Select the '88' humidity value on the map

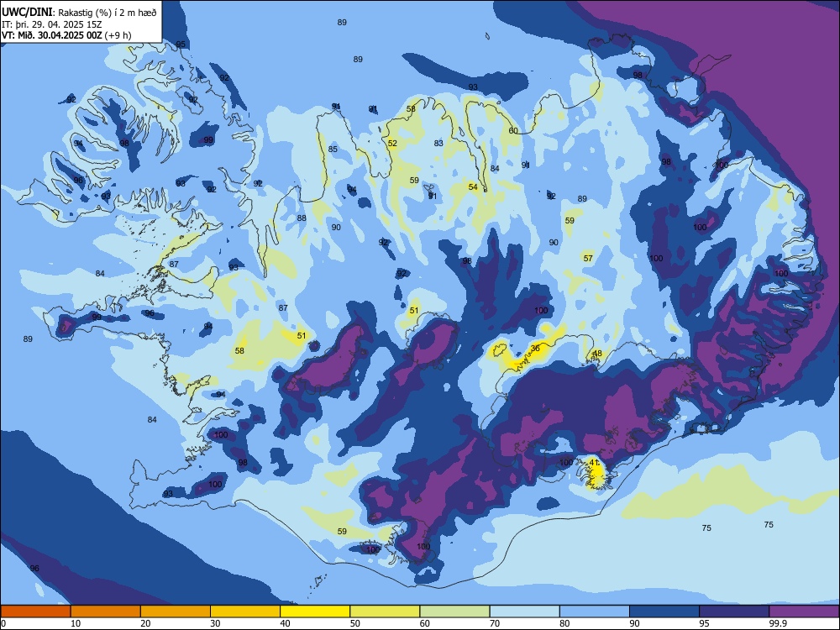tap(302, 218)
